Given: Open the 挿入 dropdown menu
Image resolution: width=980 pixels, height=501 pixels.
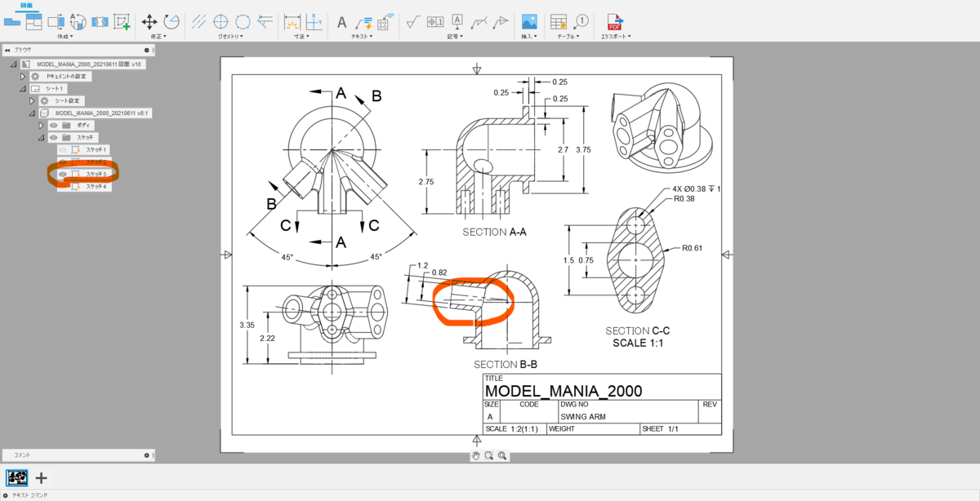Looking at the screenshot, I should (x=529, y=36).
